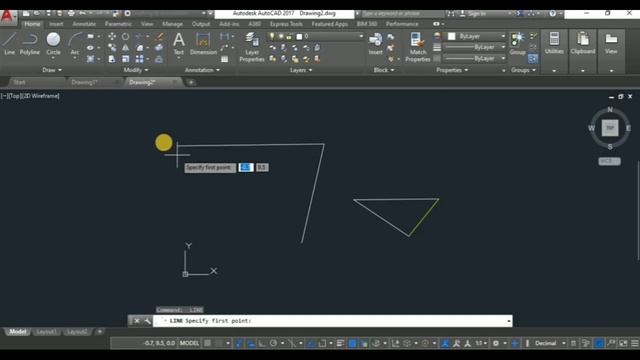The height and width of the screenshot is (360, 640).
Task: Click the command line input field
Action: pyautogui.click(x=333, y=321)
